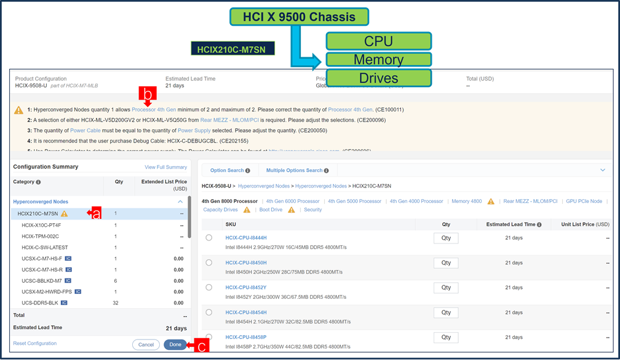
Task: Click info icon beside Estimated Lead Time column
Action: [x=539, y=224]
